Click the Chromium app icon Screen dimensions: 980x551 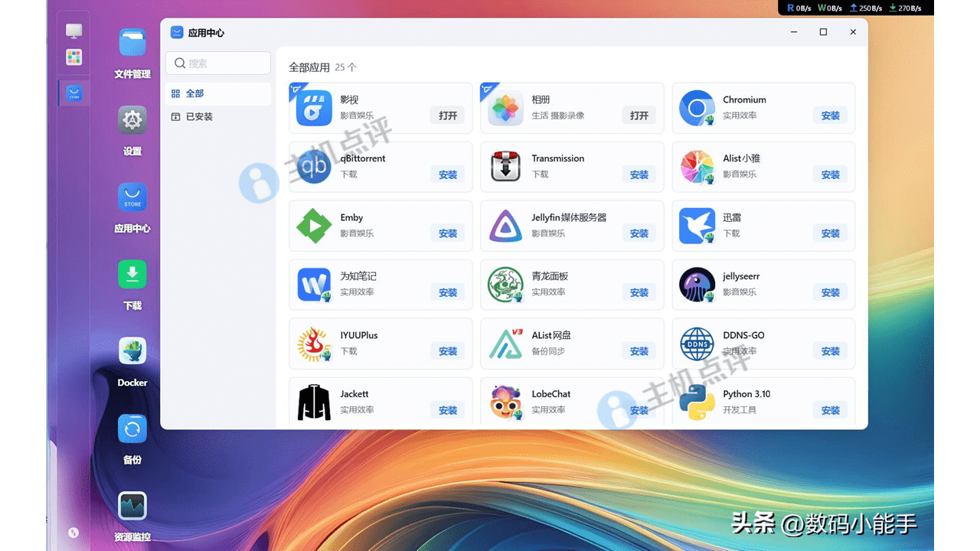[x=697, y=109]
